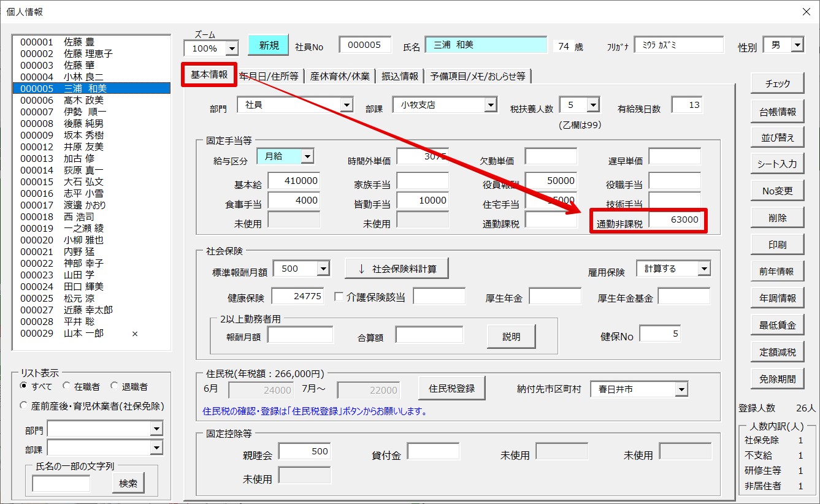Click the 社会保険料計算 button
Image resolution: width=820 pixels, height=504 pixels.
point(396,269)
